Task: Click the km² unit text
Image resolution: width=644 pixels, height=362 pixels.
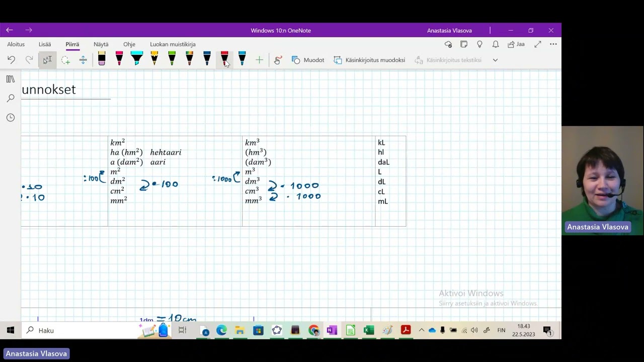Action: pos(118,142)
